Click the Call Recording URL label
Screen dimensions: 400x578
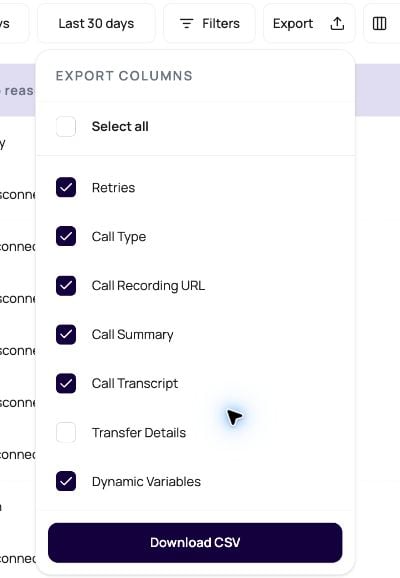tap(148, 286)
